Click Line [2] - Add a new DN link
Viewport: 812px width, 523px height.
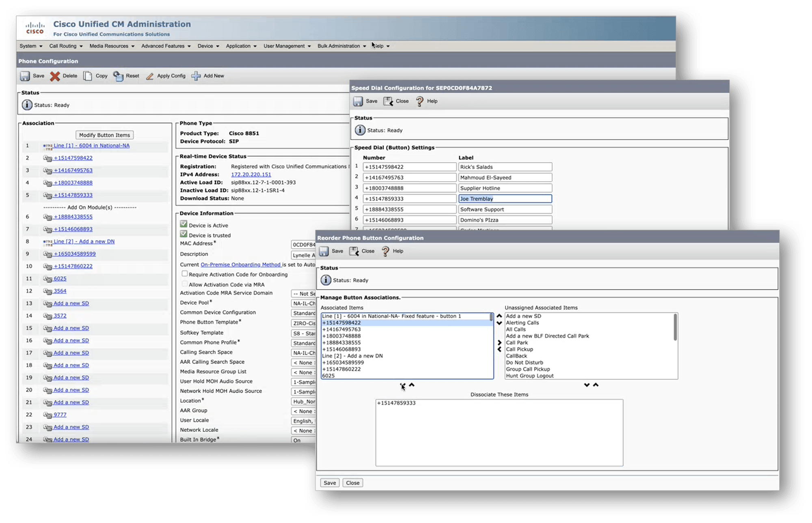pos(84,241)
